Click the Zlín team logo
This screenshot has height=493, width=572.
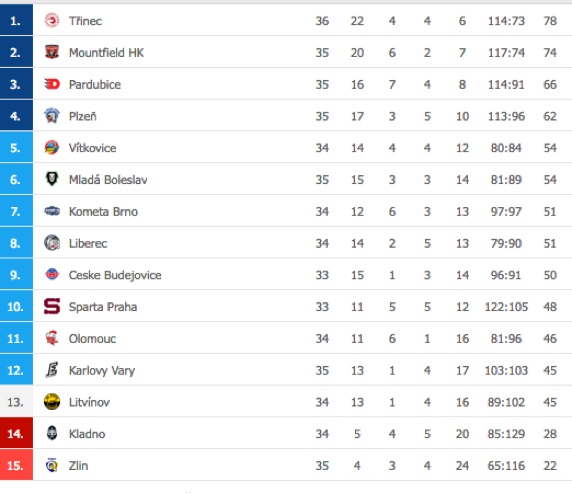coord(52,465)
